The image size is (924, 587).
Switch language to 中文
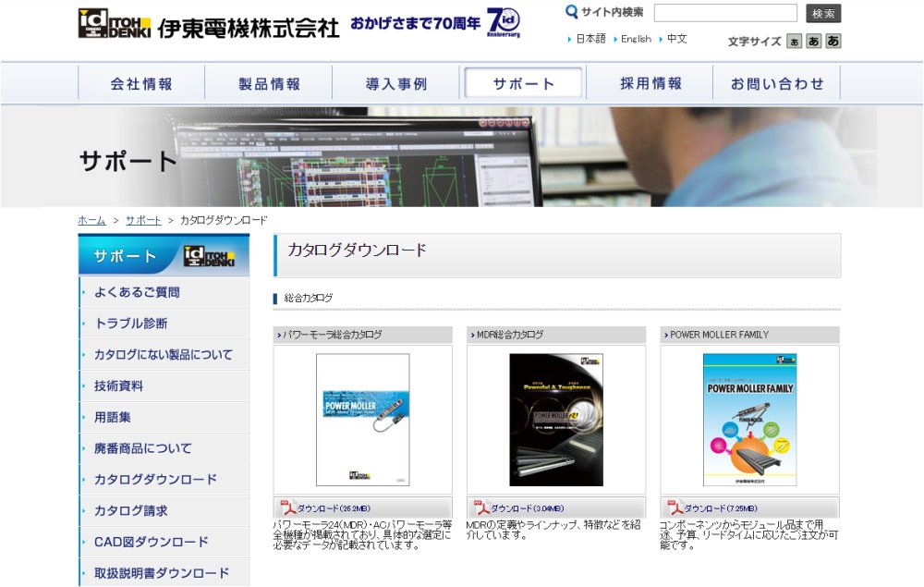[676, 39]
